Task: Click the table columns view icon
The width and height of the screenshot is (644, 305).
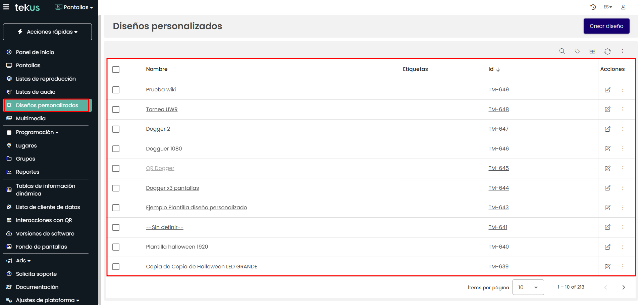Action: 592,51
